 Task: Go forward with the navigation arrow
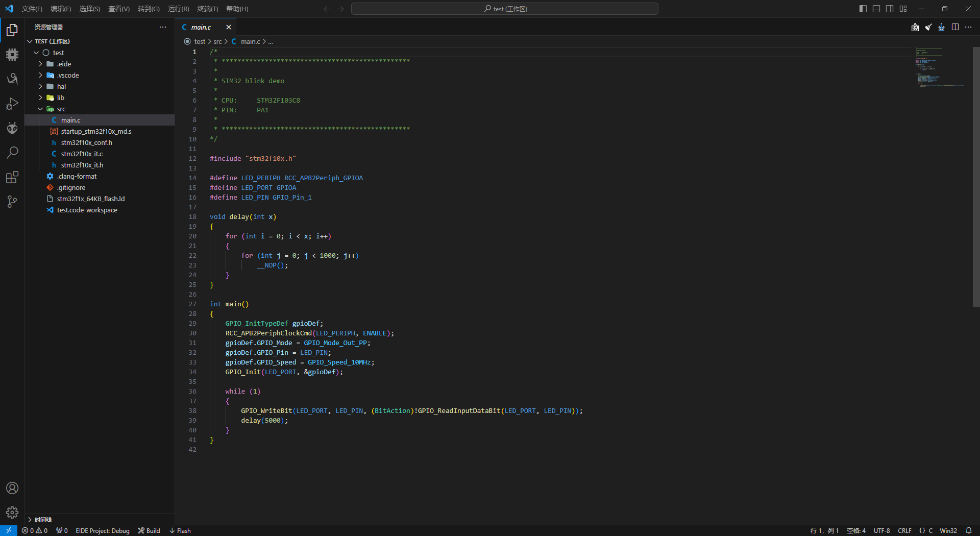coord(340,9)
